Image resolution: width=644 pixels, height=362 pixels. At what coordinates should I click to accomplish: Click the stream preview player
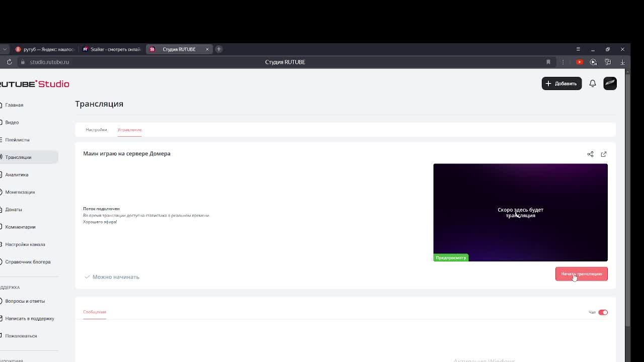(520, 212)
